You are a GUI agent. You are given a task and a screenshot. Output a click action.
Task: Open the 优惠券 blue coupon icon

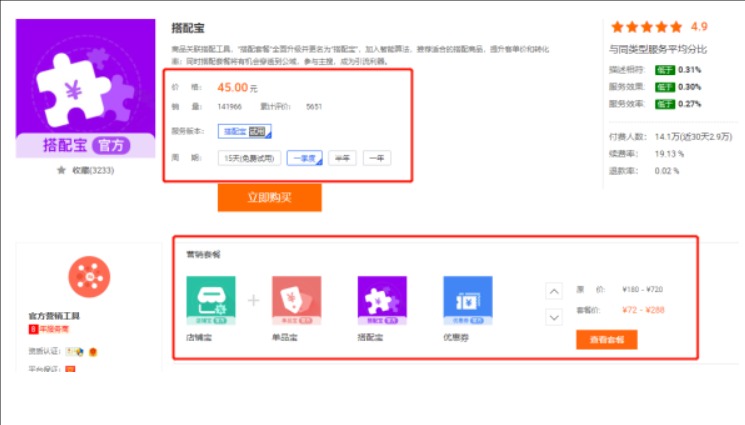coord(468,300)
